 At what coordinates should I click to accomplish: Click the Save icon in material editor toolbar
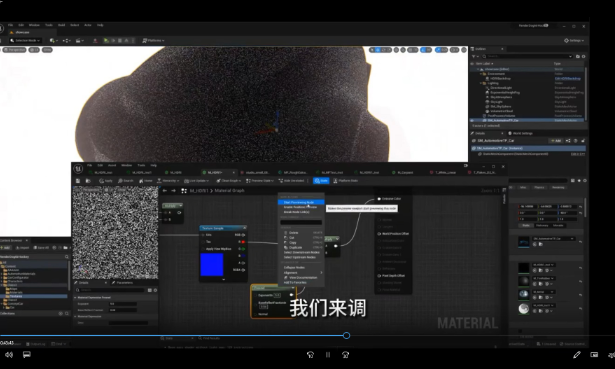(x=78, y=181)
